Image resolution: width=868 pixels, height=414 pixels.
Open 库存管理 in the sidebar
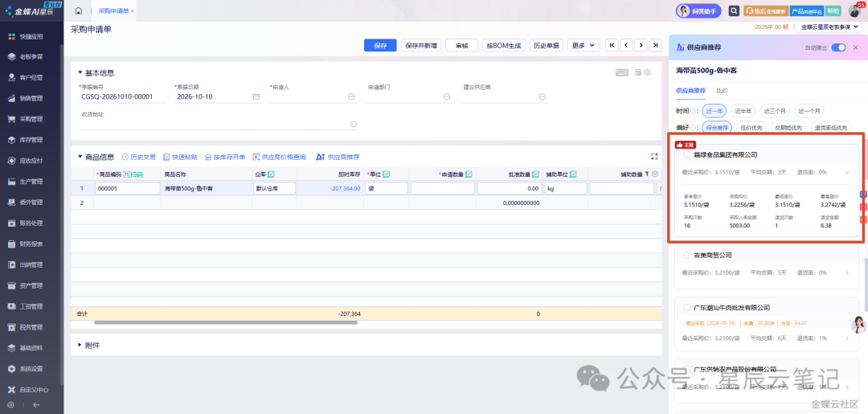pos(33,140)
